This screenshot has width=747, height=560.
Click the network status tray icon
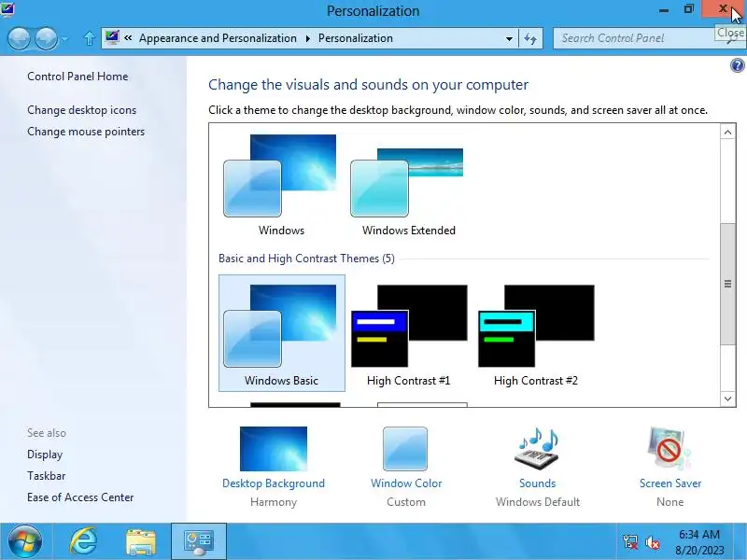coord(630,542)
